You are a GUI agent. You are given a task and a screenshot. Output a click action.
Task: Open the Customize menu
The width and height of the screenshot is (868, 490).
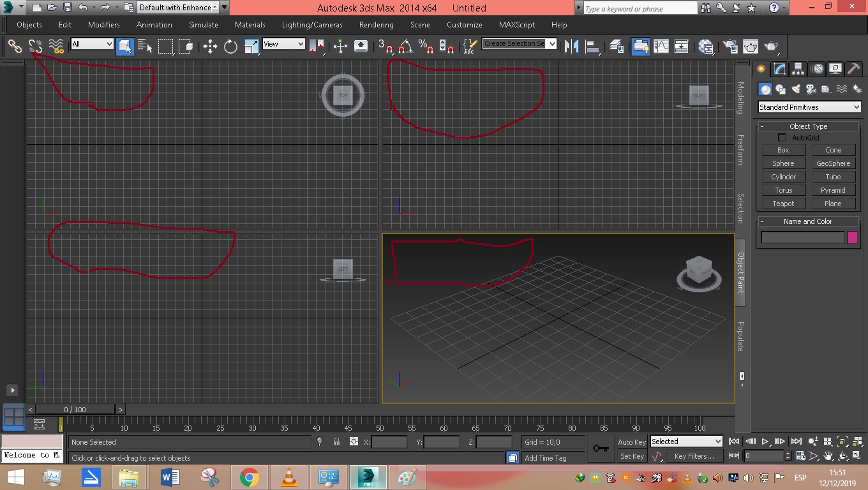(465, 25)
